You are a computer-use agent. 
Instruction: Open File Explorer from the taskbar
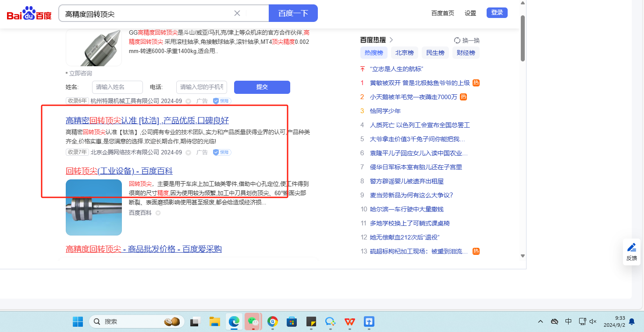click(x=214, y=322)
